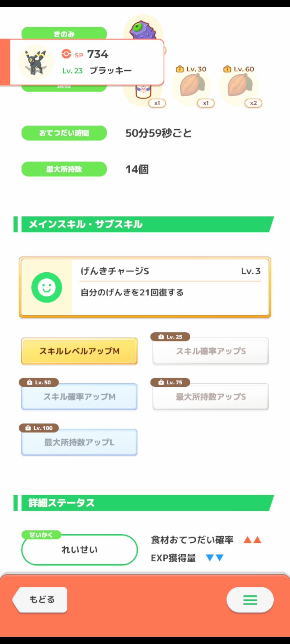Tap the もどる back button
Screen dimensions: 290x644
coord(40,600)
